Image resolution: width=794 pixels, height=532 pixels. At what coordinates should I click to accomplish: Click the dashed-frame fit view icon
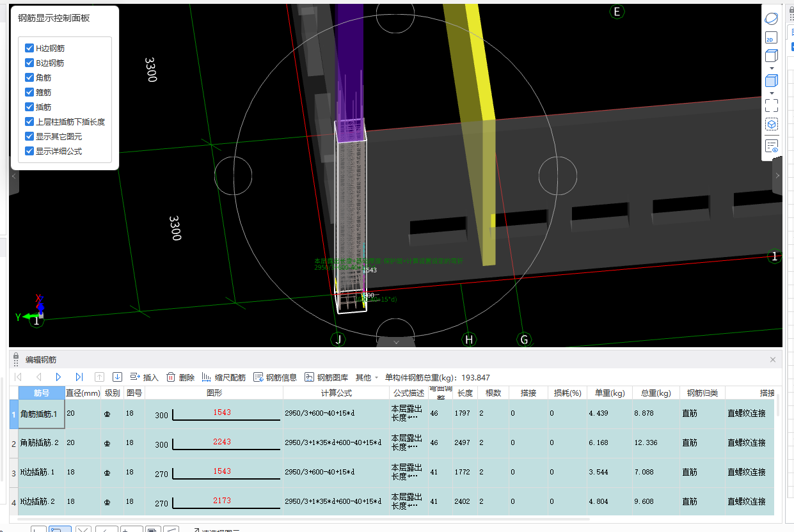(772, 106)
